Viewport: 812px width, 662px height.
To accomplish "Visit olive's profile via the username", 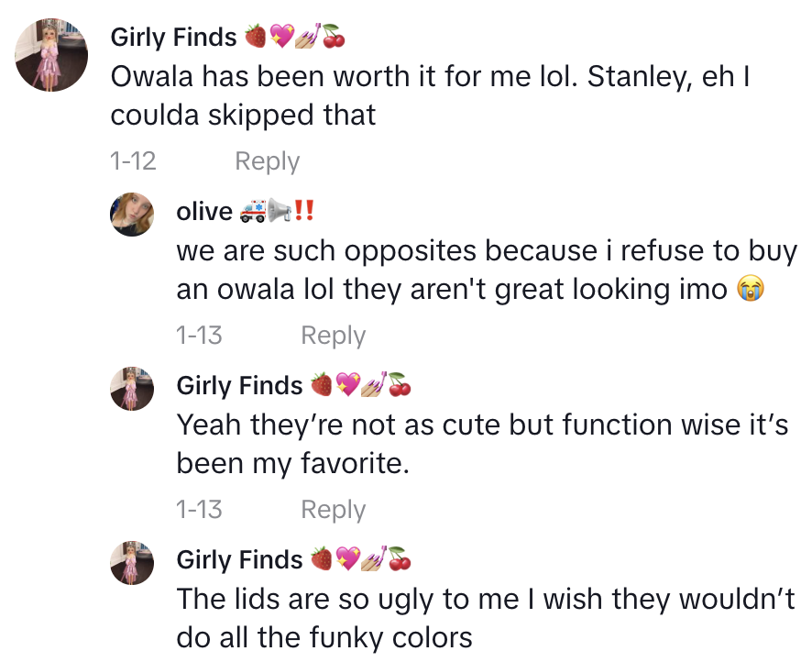I will pyautogui.click(x=204, y=212).
